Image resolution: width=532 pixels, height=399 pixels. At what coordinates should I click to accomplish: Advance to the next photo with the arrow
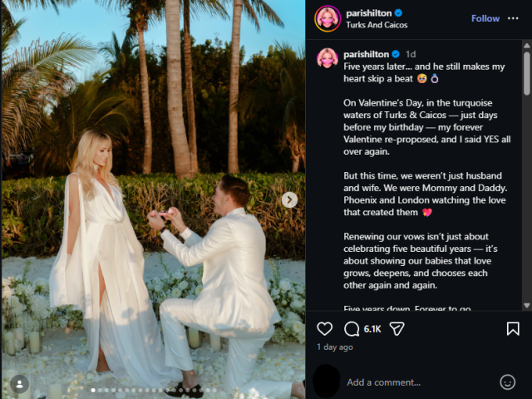click(x=289, y=199)
